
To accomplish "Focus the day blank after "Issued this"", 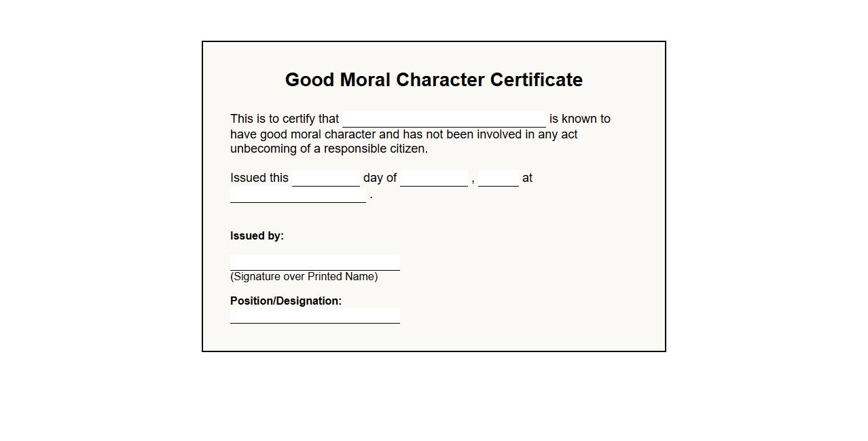I will [x=326, y=178].
